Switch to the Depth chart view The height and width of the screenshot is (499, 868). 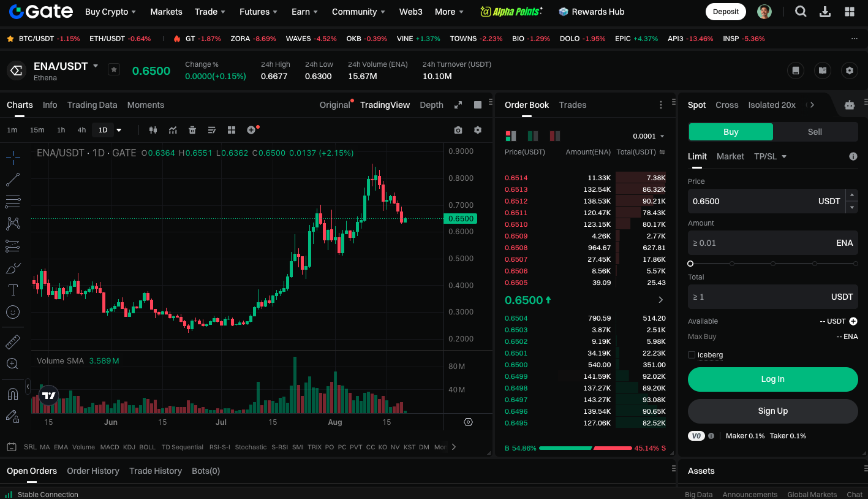[431, 105]
